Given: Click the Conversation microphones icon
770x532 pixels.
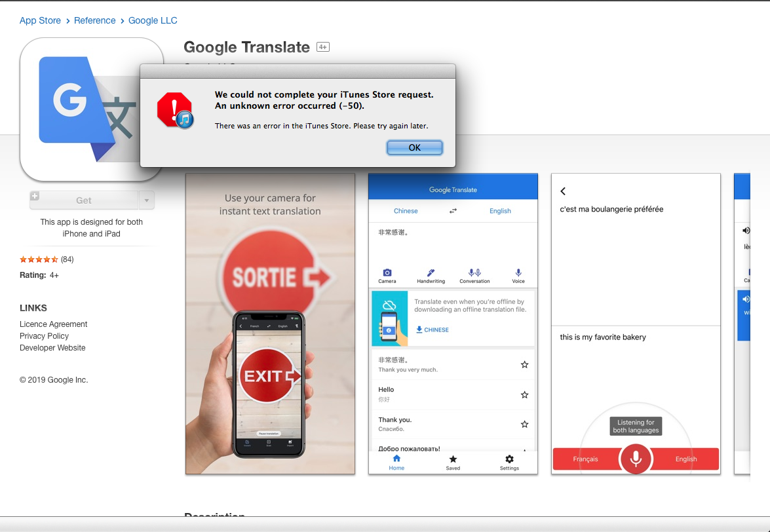Looking at the screenshot, I should pos(474,273).
